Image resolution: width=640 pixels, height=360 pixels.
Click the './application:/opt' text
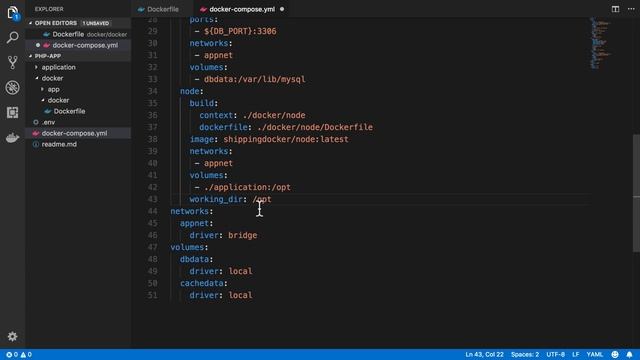point(247,187)
